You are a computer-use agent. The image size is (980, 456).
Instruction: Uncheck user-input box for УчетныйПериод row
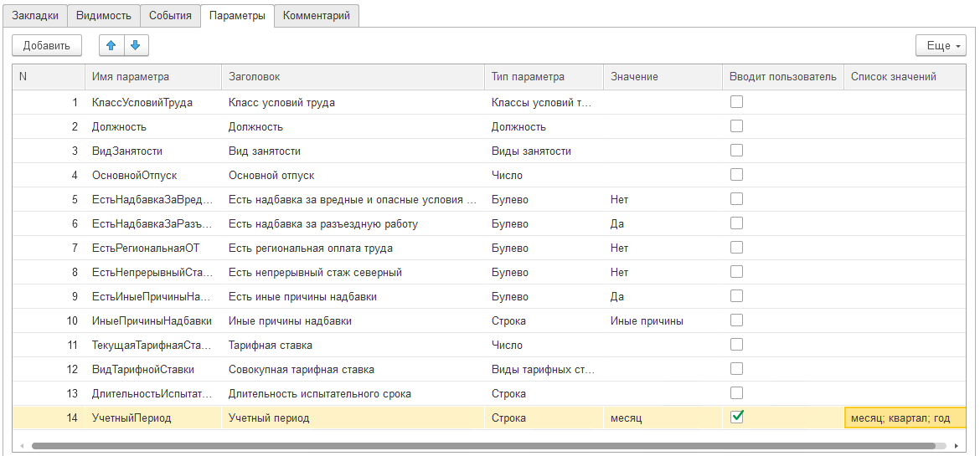737,417
